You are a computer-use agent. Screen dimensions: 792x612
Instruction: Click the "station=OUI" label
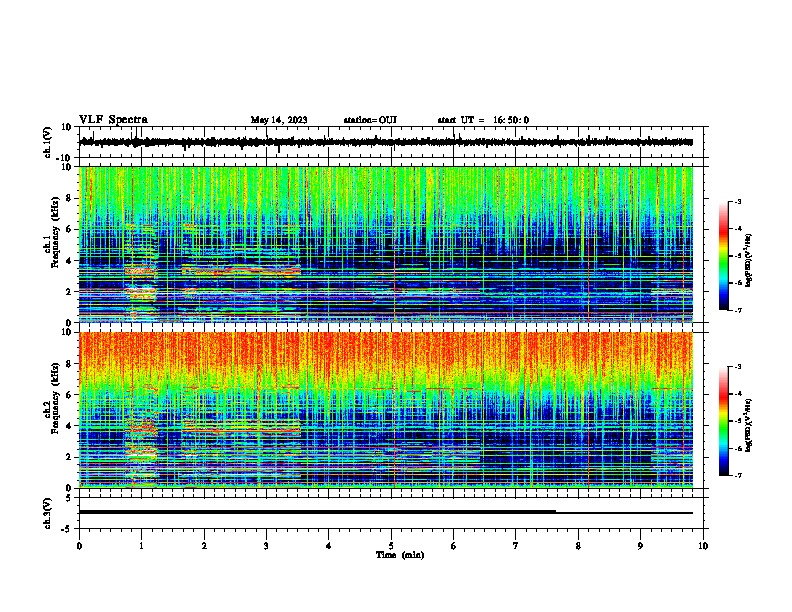coord(370,120)
